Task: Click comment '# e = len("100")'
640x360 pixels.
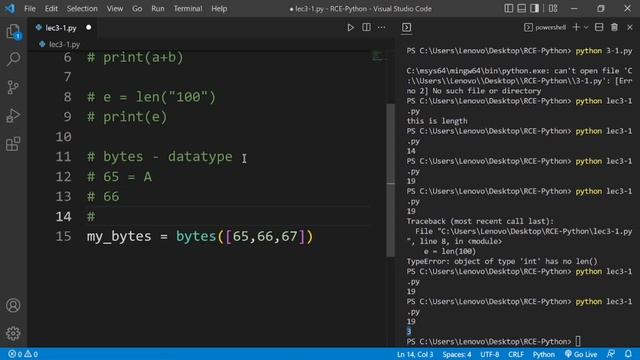Action: [151, 97]
